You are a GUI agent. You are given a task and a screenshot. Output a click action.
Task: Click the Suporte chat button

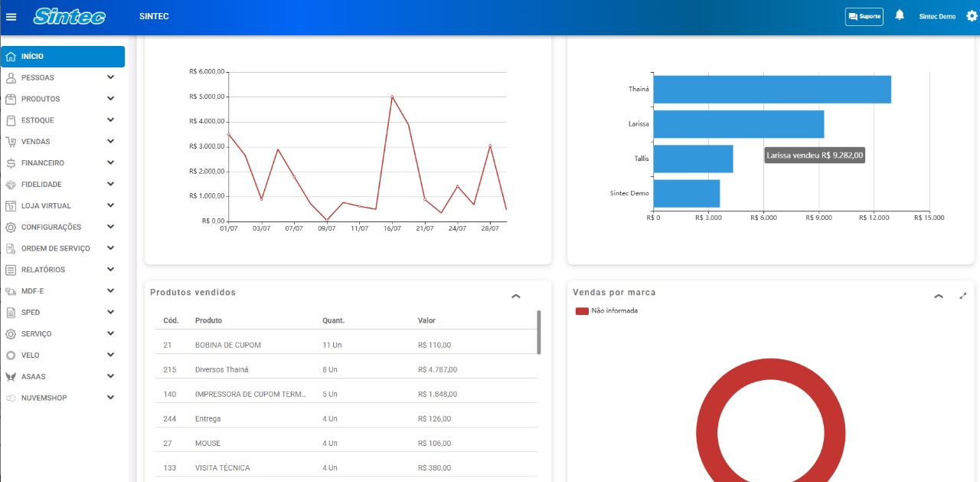pos(864,16)
